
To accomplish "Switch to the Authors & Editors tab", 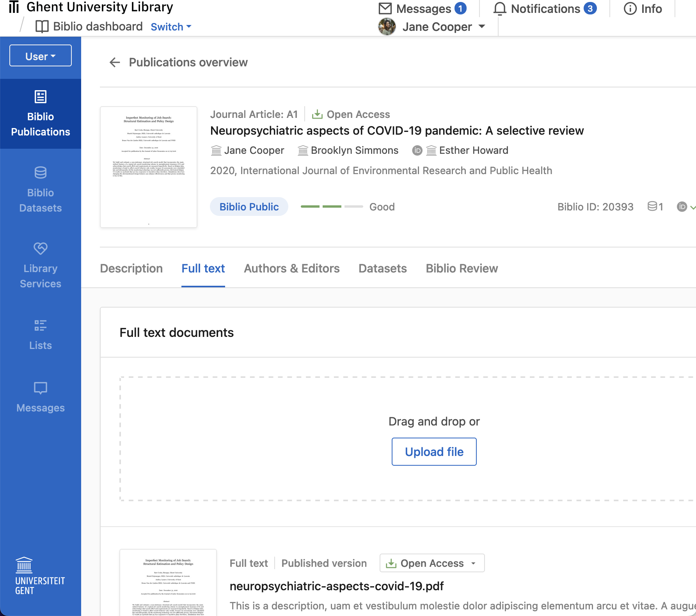I will [291, 268].
